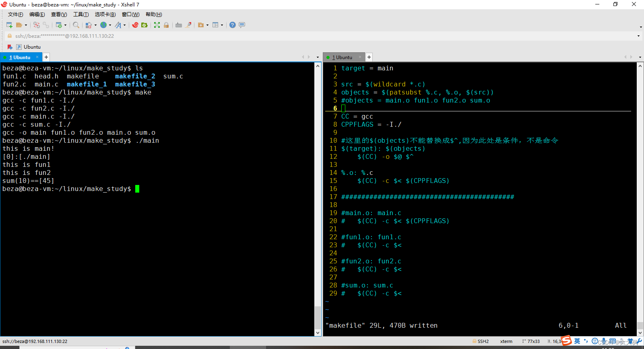644x349 pixels.
Task: Click the color scheme icon
Action: pyautogui.click(x=89, y=25)
